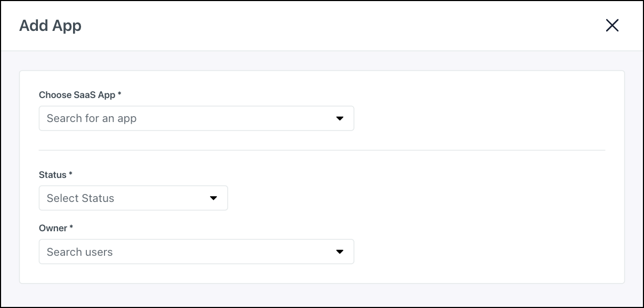The width and height of the screenshot is (644, 308).
Task: Click the chevron beside 'Search users'
Action: [x=341, y=251]
